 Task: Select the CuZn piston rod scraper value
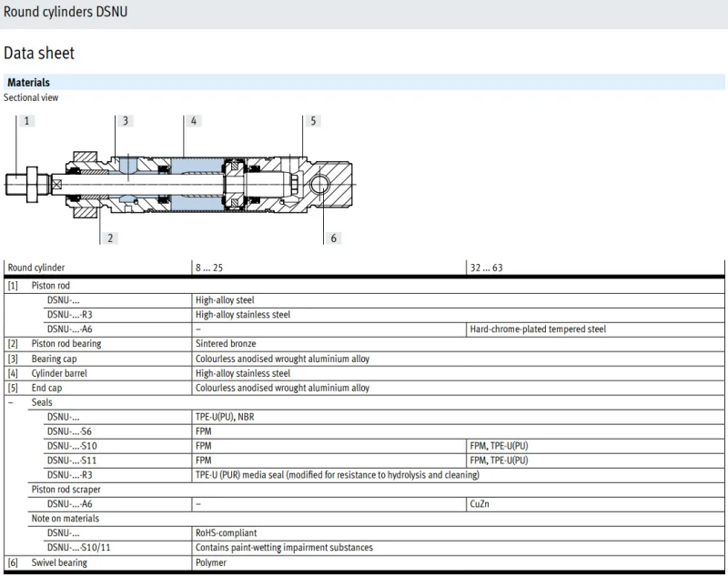click(480, 503)
